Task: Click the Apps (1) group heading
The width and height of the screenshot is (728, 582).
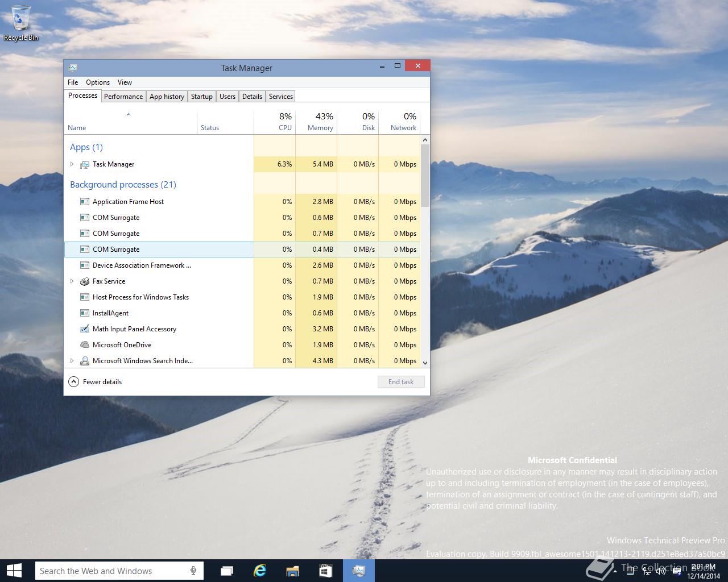Action: coord(86,147)
